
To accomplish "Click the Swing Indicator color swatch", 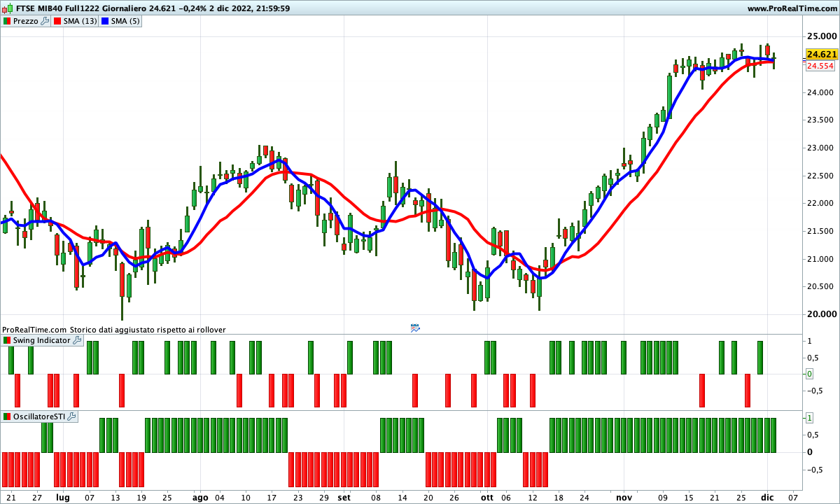I will coord(7,340).
